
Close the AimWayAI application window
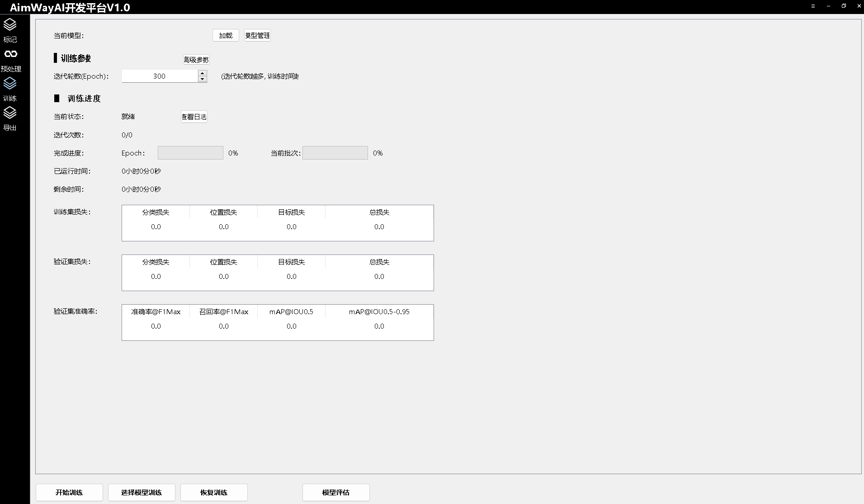coord(859,6)
